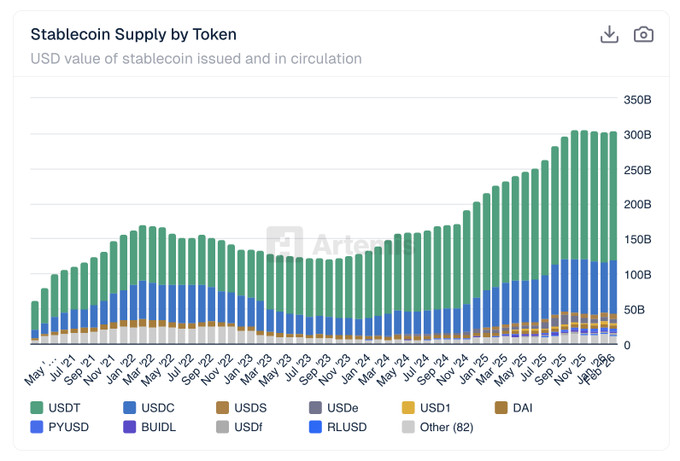Toggle USDT series in legend
Screen dimensions: 680x461
click(x=38, y=407)
